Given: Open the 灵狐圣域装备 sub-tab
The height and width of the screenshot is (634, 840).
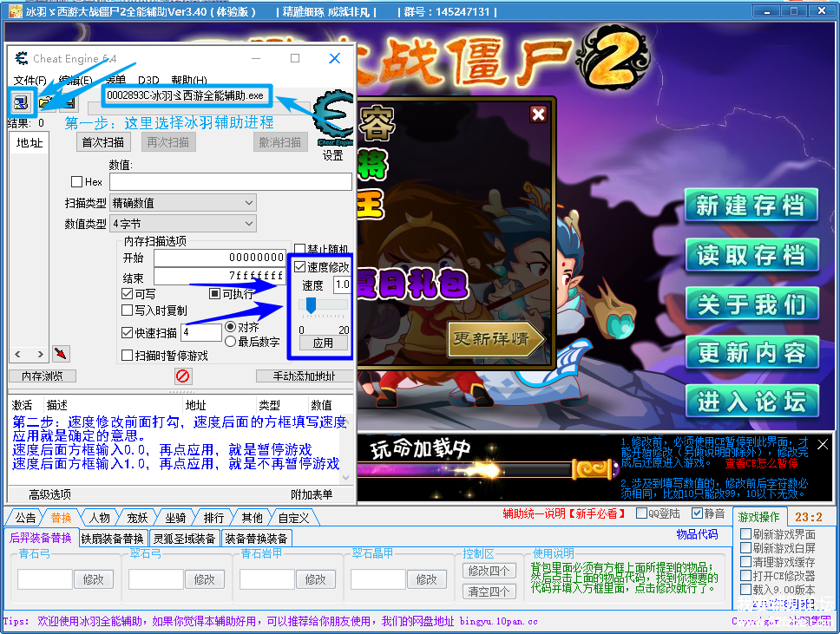Looking at the screenshot, I should tap(184, 538).
